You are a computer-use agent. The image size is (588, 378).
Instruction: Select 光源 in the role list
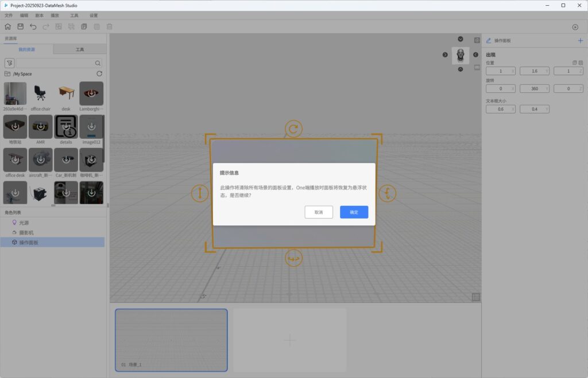pos(24,223)
